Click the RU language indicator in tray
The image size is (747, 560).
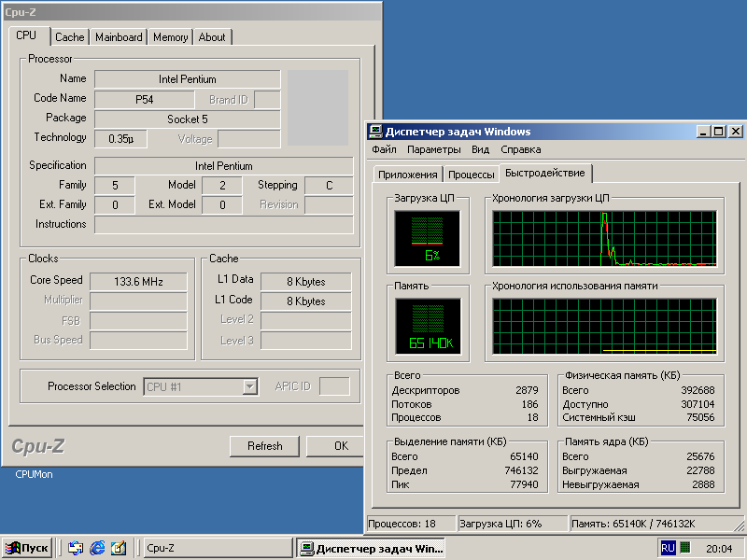pyautogui.click(x=668, y=548)
